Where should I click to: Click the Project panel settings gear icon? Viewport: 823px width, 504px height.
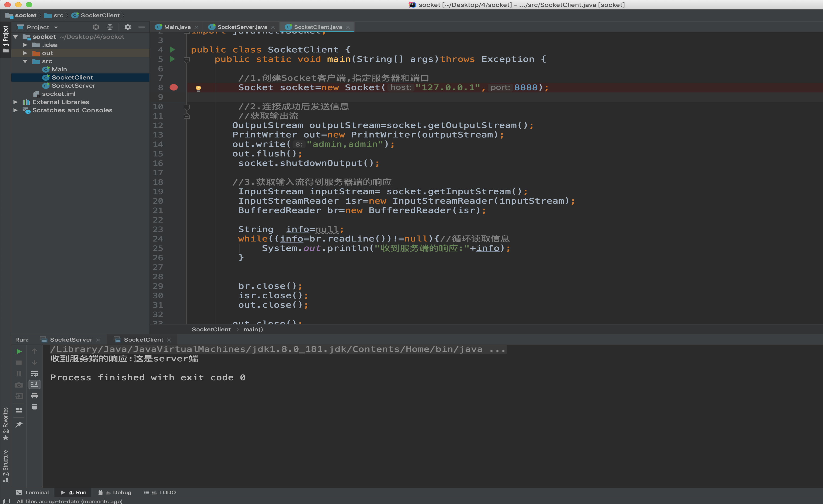coord(128,27)
